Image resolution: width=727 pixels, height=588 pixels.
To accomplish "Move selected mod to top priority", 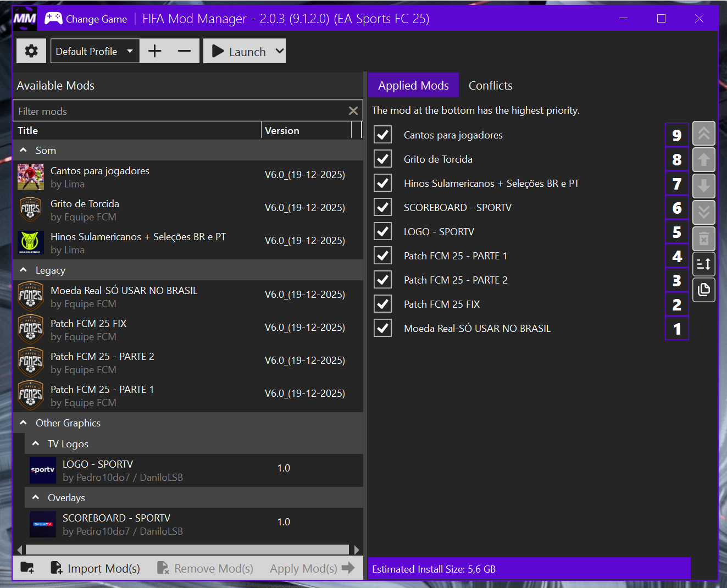I will (x=703, y=134).
